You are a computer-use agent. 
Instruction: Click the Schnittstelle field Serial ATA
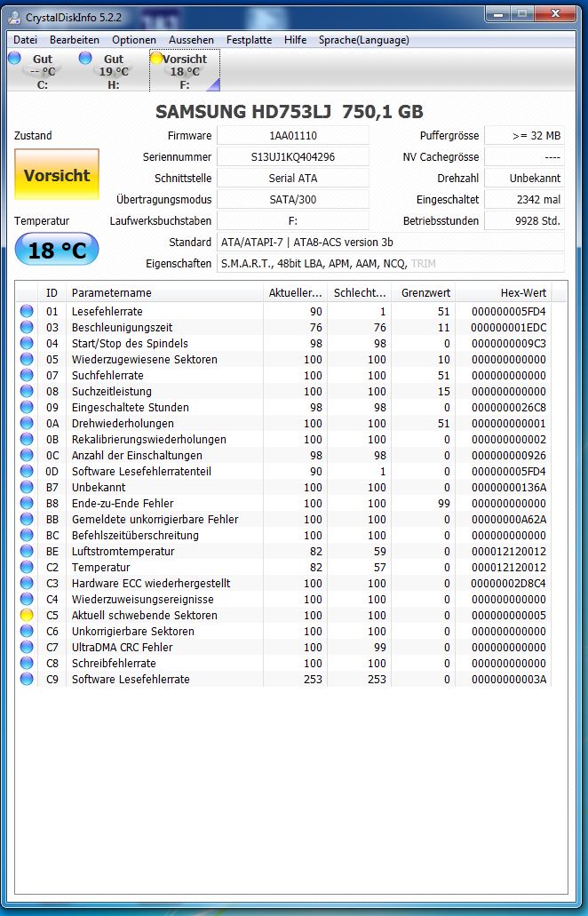click(293, 179)
